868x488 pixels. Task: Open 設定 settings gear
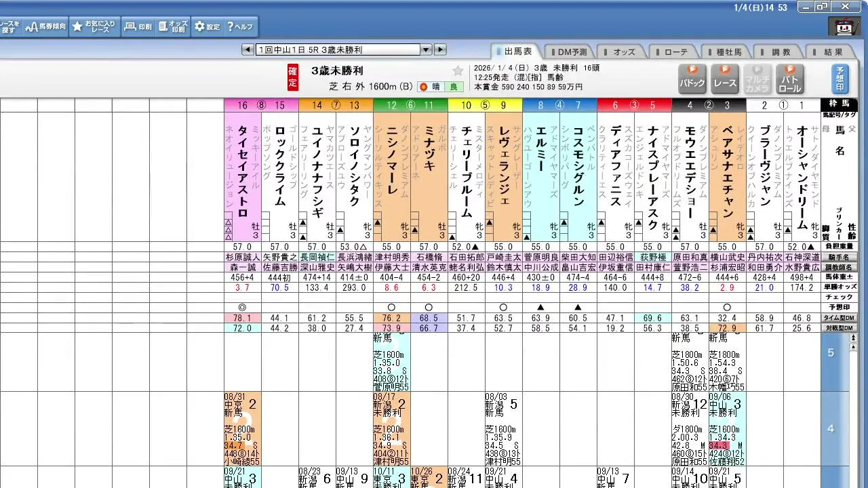pyautogui.click(x=207, y=26)
